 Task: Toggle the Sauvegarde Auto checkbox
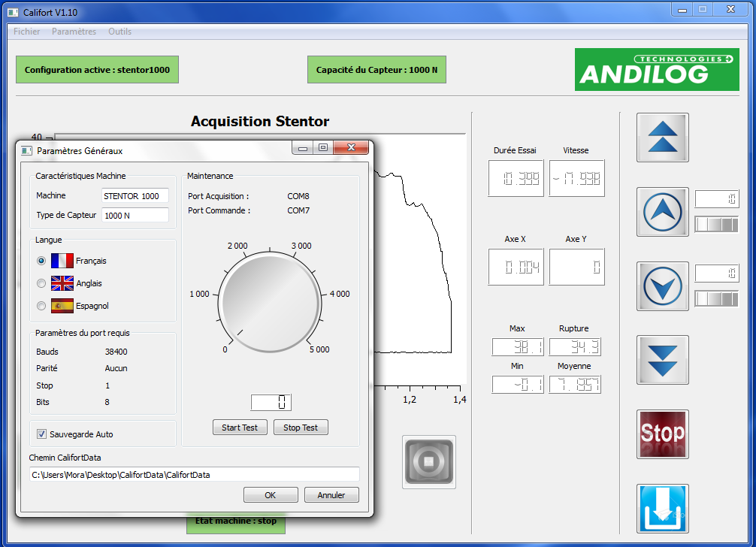tap(42, 434)
